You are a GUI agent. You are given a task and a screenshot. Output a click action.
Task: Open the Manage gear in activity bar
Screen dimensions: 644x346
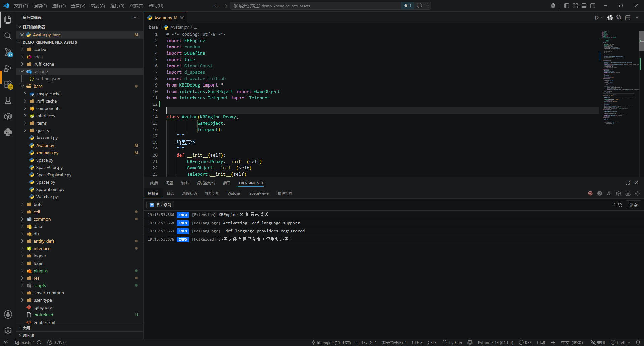pos(8,331)
